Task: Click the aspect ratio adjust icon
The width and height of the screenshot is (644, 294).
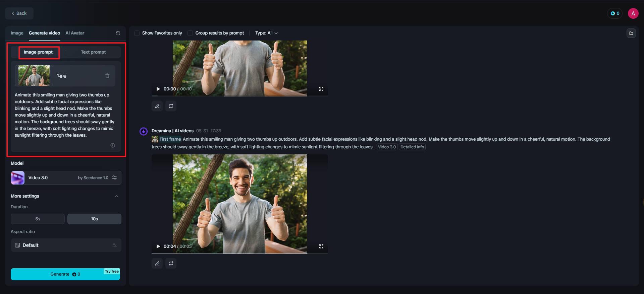Action: [x=115, y=245]
